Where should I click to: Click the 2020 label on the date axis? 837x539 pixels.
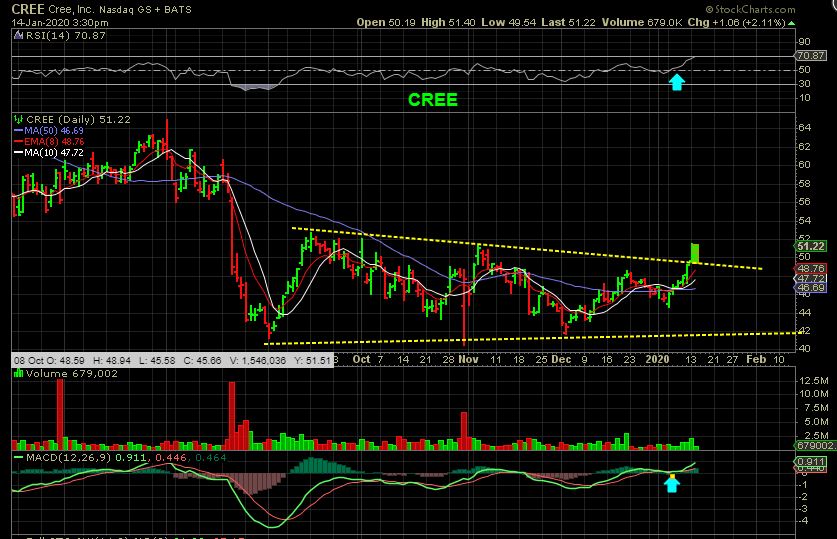[x=657, y=360]
